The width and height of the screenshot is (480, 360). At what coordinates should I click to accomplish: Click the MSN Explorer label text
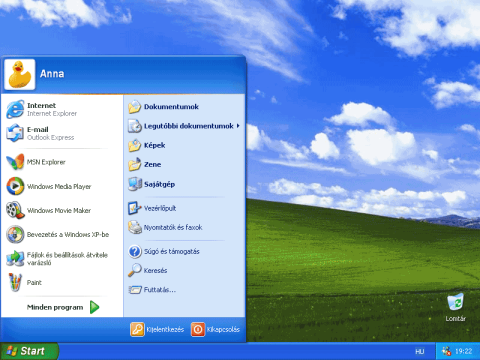(x=46, y=162)
